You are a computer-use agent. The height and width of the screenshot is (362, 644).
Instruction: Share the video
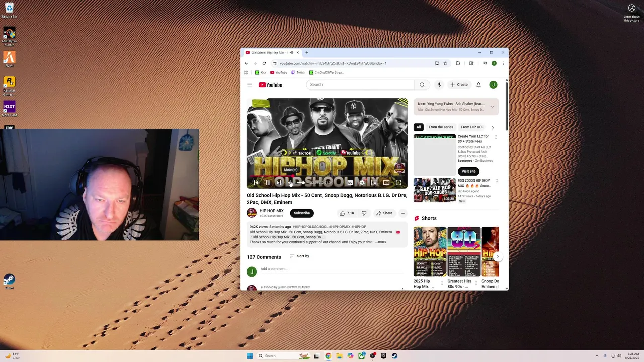(384, 213)
